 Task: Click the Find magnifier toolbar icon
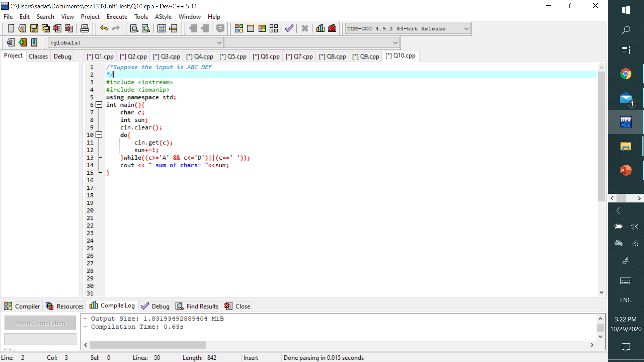pyautogui.click(x=134, y=28)
